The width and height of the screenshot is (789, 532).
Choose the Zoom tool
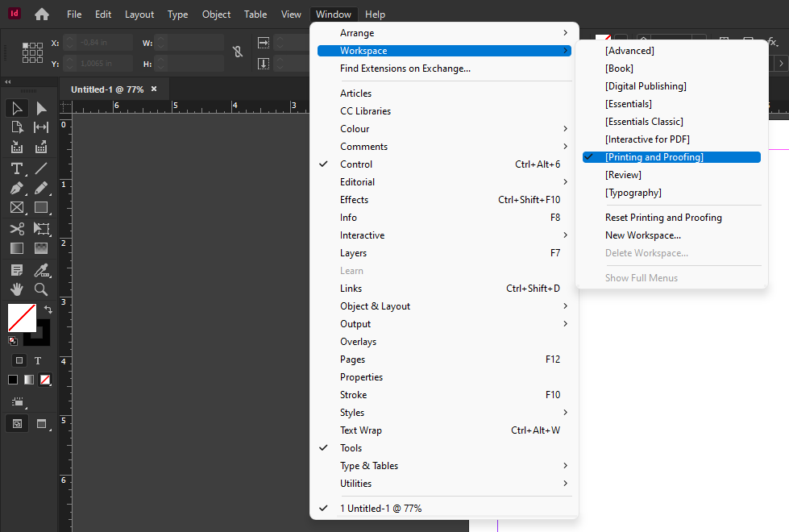click(x=41, y=289)
